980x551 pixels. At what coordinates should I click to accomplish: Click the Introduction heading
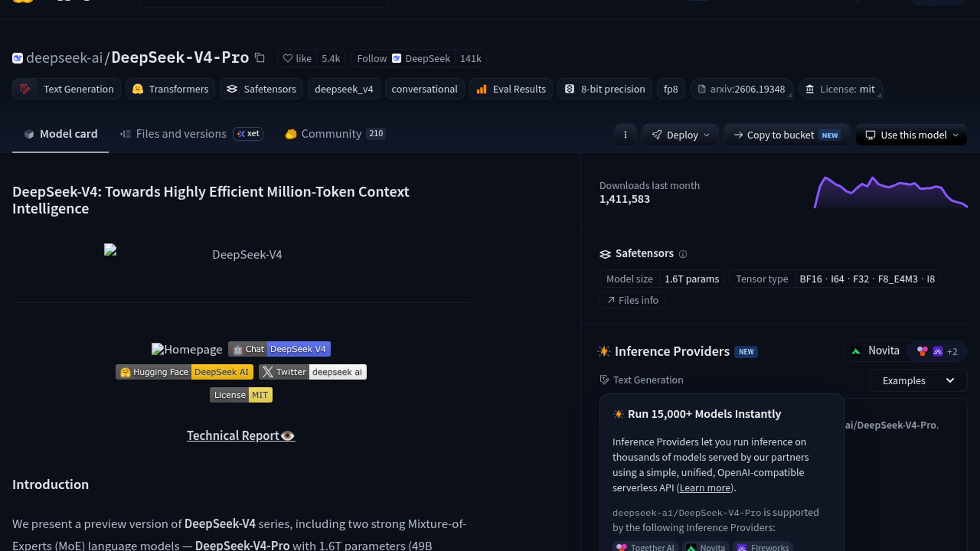pyautogui.click(x=51, y=485)
